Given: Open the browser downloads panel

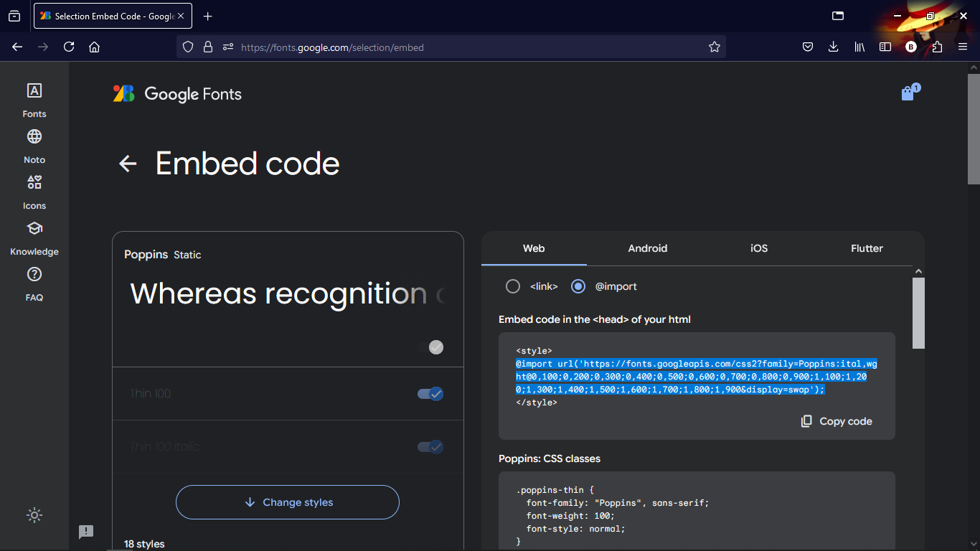Looking at the screenshot, I should pyautogui.click(x=833, y=47).
